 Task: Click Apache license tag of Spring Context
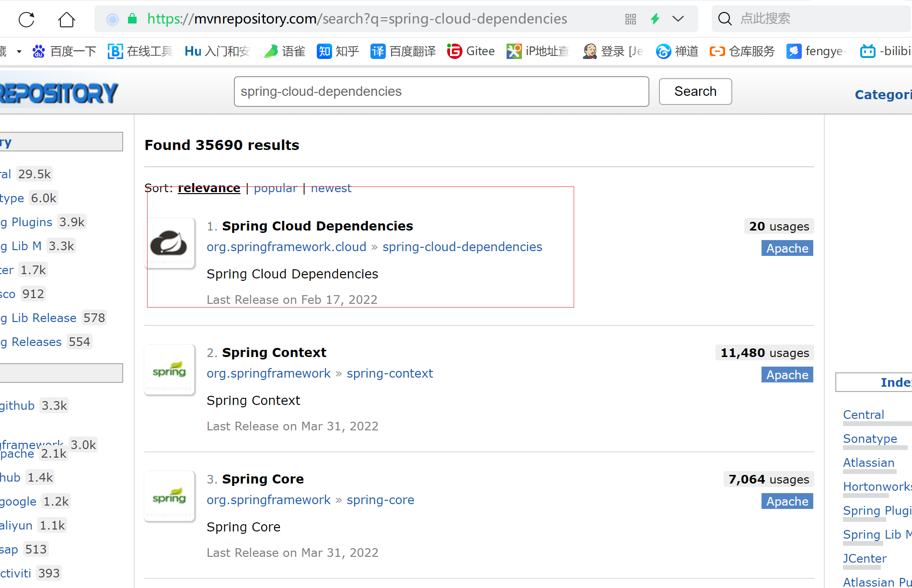(787, 375)
